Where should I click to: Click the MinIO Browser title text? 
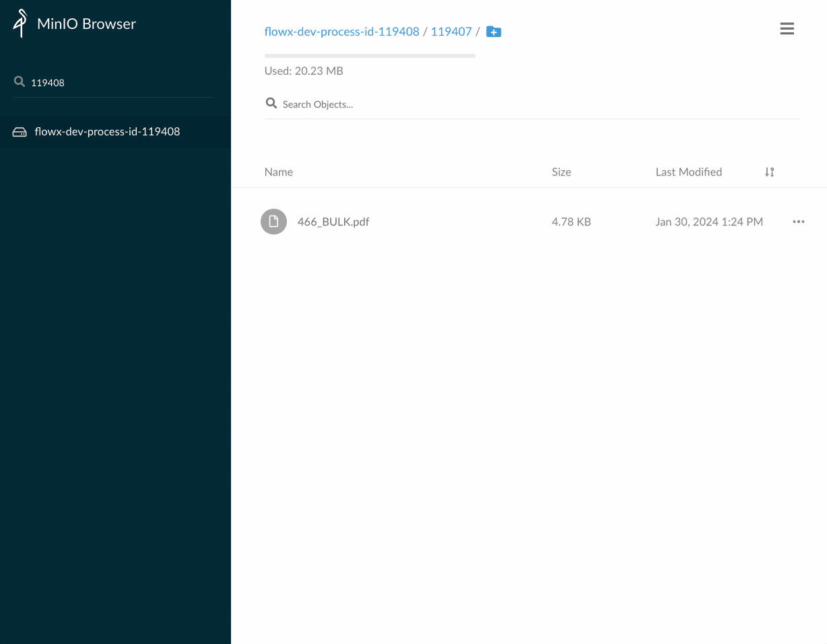coord(86,24)
